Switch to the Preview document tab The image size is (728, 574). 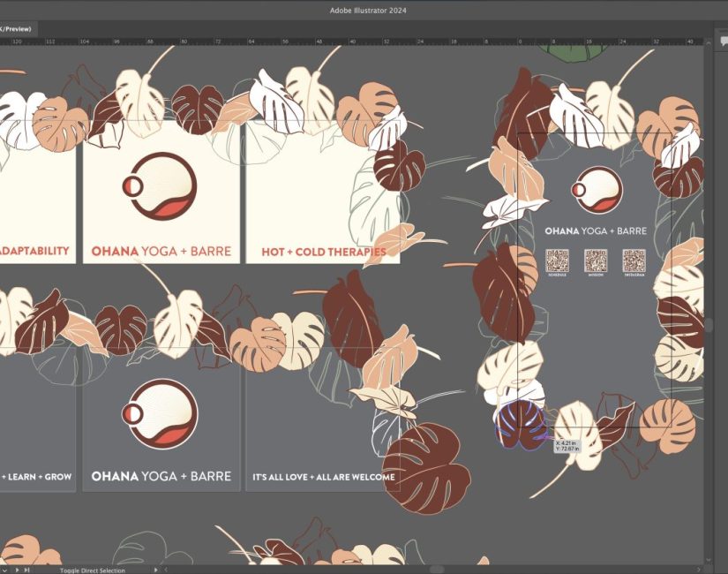coord(16,28)
